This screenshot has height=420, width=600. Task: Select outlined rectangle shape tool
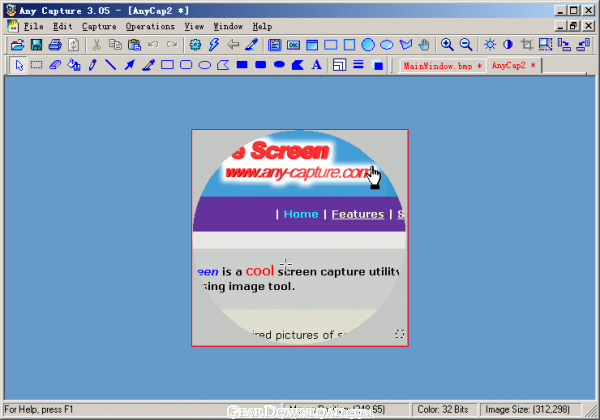click(167, 65)
